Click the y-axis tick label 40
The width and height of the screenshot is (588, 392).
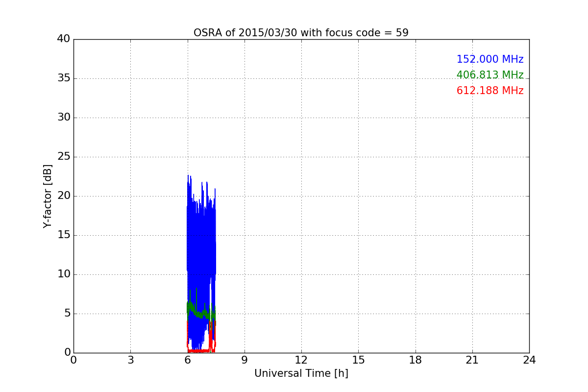click(x=64, y=39)
